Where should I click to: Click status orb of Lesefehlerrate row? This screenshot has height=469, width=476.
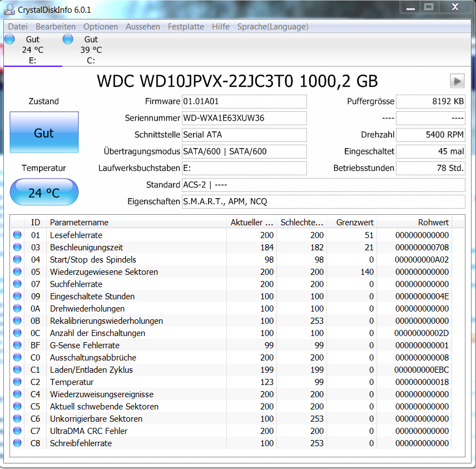17,235
